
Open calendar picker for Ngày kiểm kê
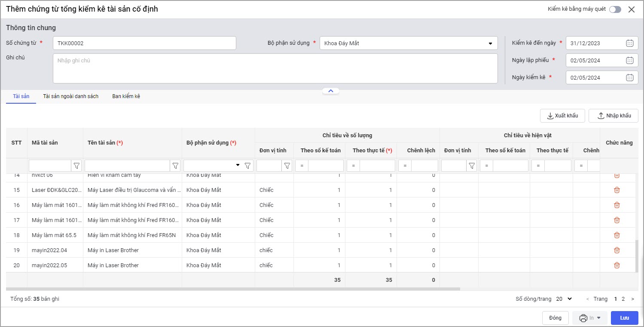[629, 77]
